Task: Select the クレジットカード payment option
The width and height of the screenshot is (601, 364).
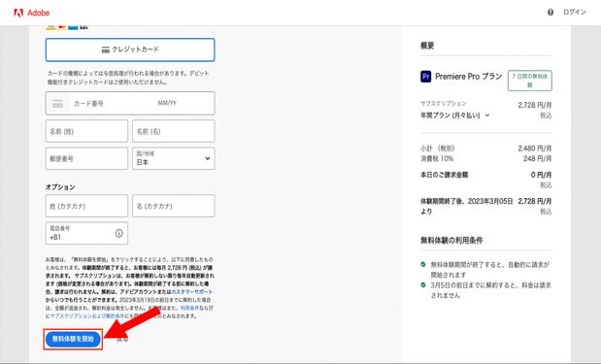Action: 130,50
